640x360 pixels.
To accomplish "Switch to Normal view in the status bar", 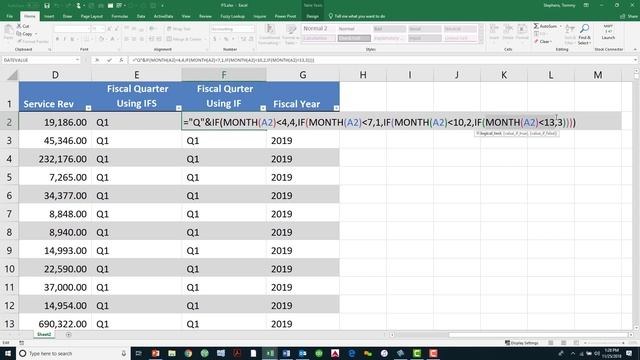I will (551, 343).
